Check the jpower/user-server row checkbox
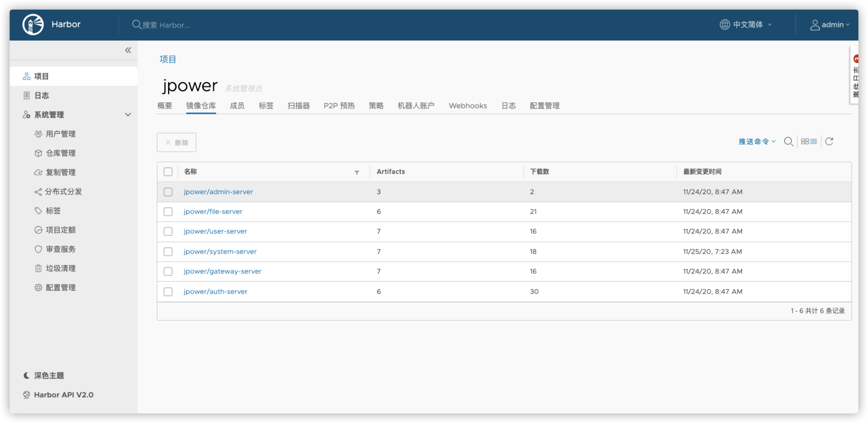 (x=168, y=232)
